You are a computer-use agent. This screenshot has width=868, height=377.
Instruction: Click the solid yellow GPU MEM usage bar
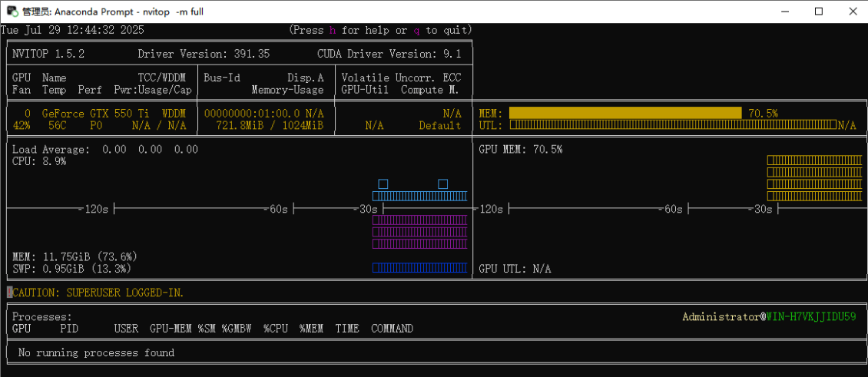tap(624, 113)
